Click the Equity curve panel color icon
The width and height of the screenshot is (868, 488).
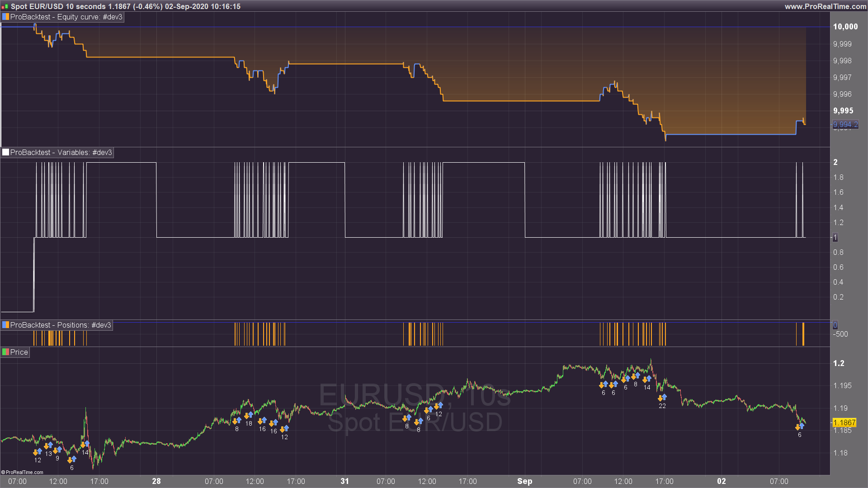(6, 17)
